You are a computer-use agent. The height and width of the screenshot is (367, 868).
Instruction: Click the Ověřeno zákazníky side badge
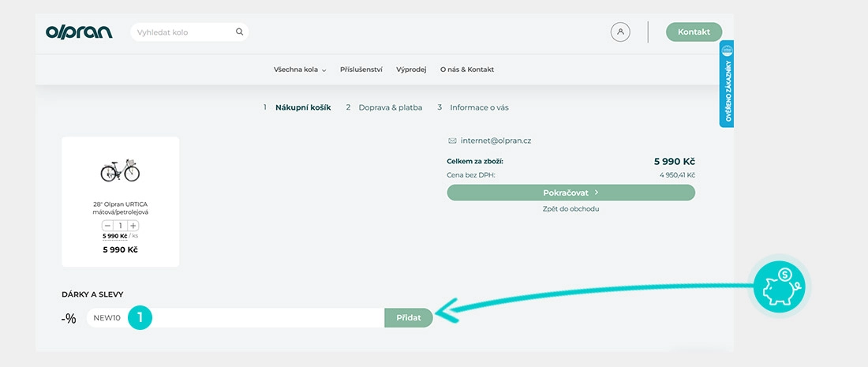[x=727, y=84]
